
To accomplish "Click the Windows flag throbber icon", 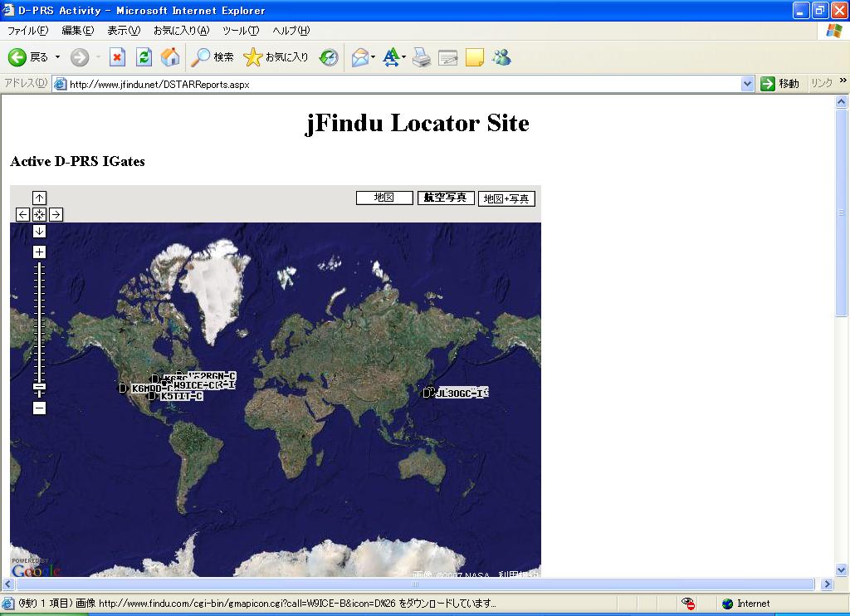I will [x=834, y=31].
